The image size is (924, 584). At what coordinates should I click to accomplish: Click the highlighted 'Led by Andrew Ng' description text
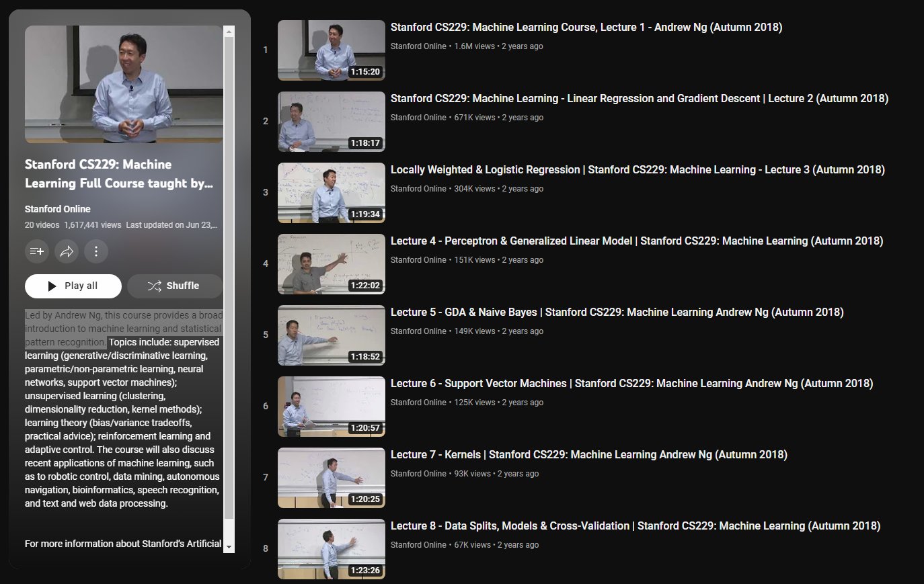click(x=124, y=329)
